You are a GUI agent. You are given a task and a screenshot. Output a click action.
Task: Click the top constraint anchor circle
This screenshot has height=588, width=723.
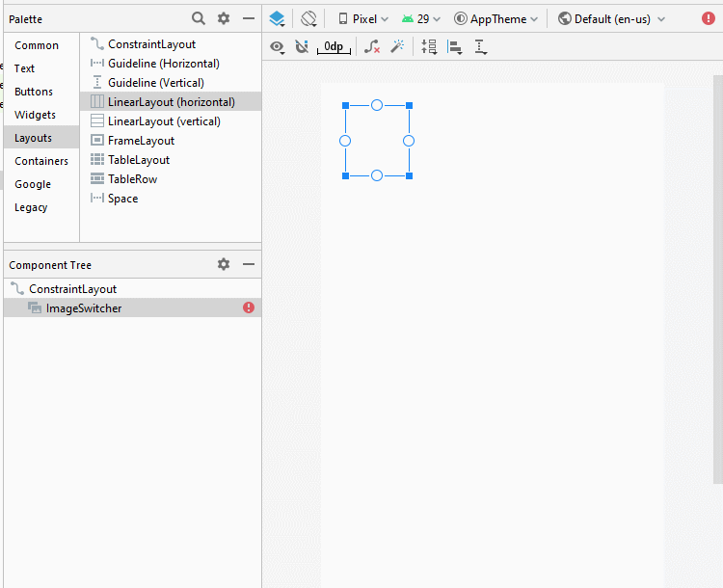(x=377, y=106)
